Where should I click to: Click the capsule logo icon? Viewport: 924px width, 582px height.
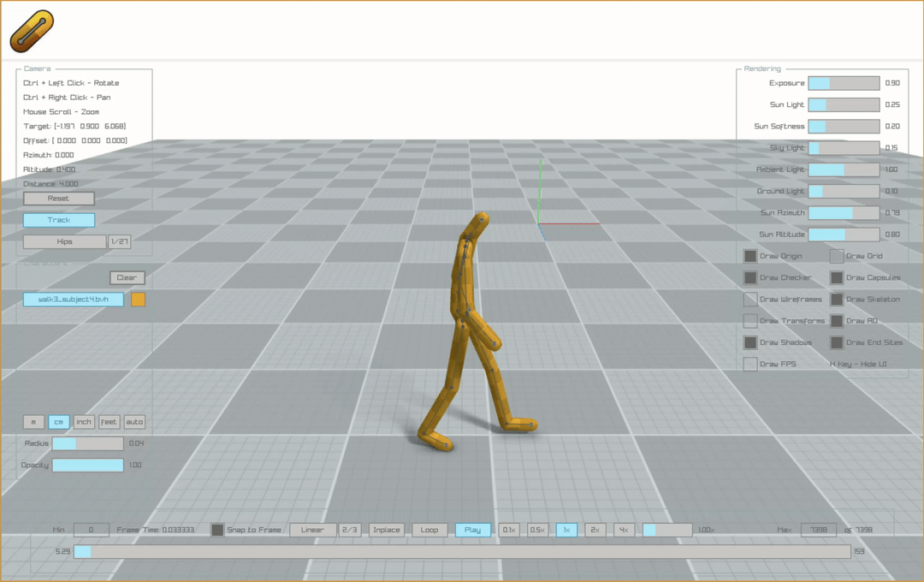tap(32, 31)
